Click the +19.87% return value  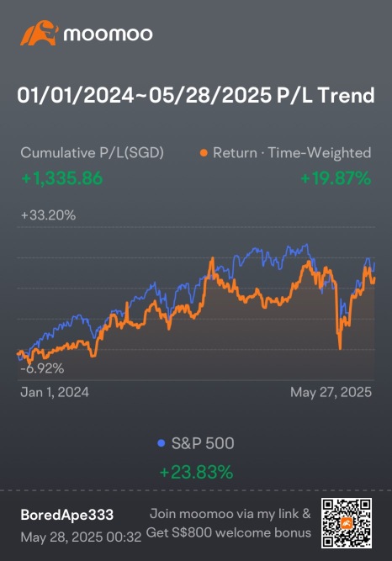tap(336, 178)
